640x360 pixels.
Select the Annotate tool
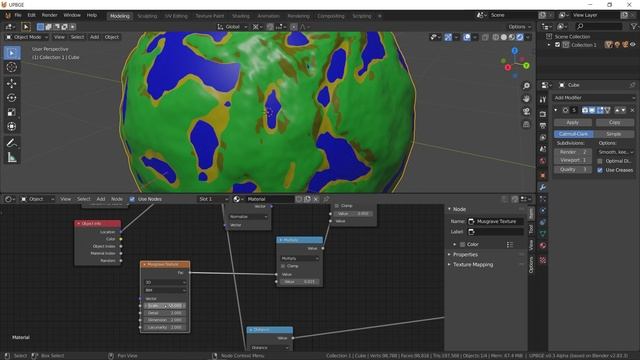click(12, 143)
